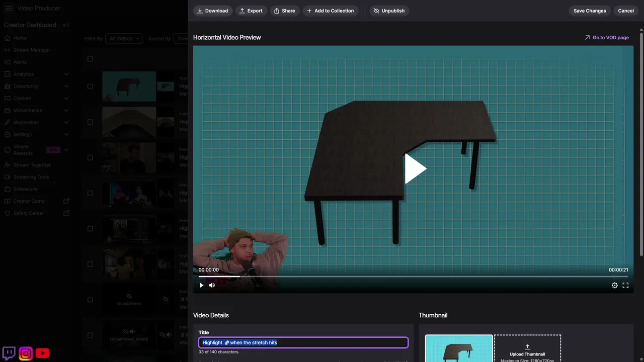
Task: Collapse the Creator Dashboard sidebar arrow
Action: [66, 25]
